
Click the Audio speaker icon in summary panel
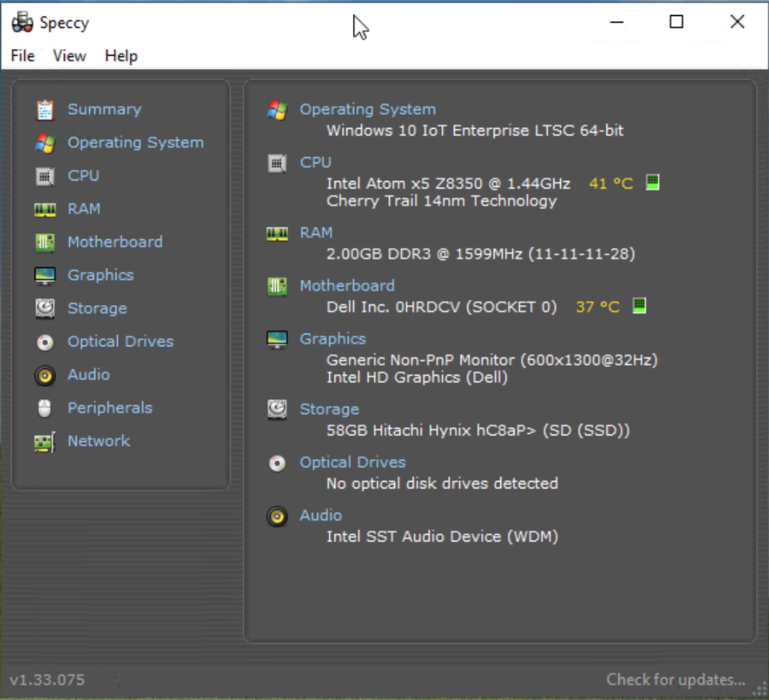coord(277,516)
